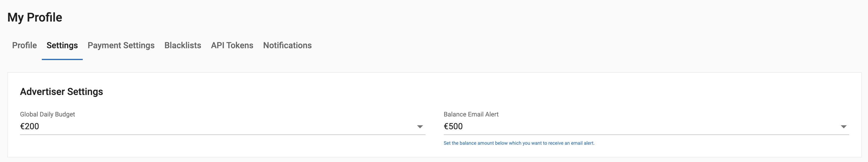Select the Settings tab
This screenshot has height=162, width=868.
pos(62,46)
